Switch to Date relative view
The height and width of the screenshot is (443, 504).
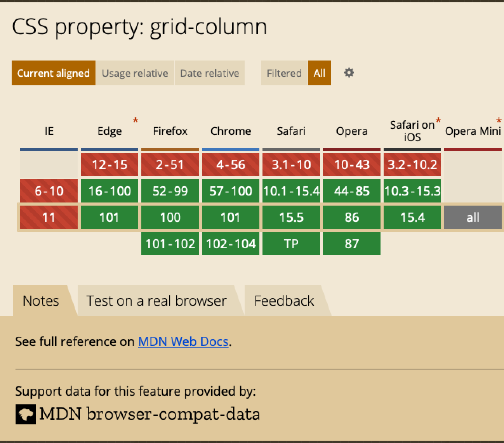(210, 73)
